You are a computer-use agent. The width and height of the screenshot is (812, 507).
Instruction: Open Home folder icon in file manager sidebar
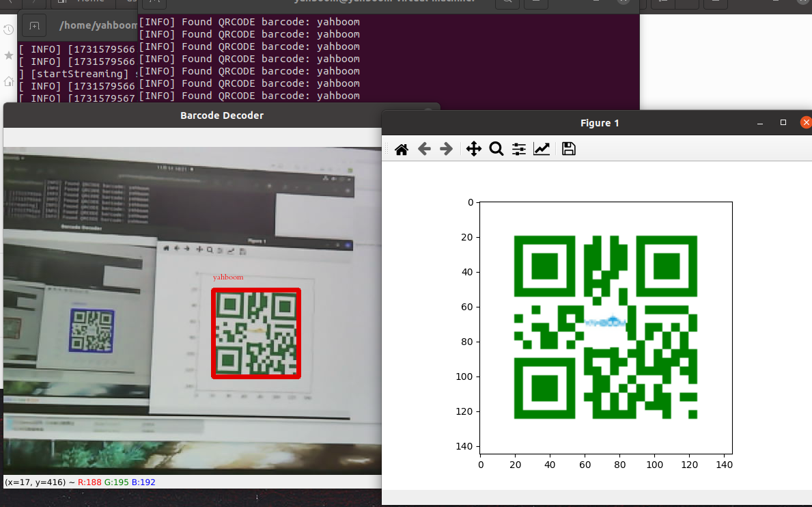pyautogui.click(x=8, y=81)
